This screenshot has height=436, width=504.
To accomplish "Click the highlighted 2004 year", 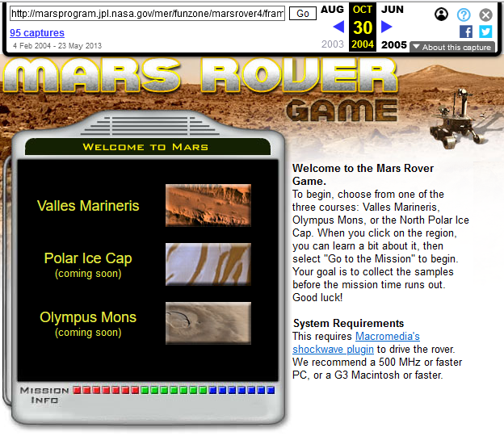I will [363, 44].
